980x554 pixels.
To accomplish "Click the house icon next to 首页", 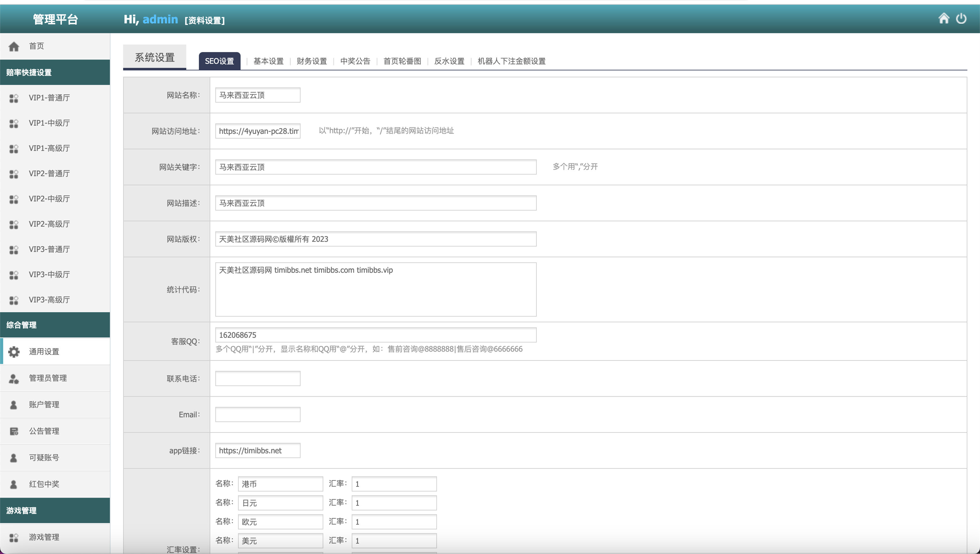I will [x=14, y=46].
